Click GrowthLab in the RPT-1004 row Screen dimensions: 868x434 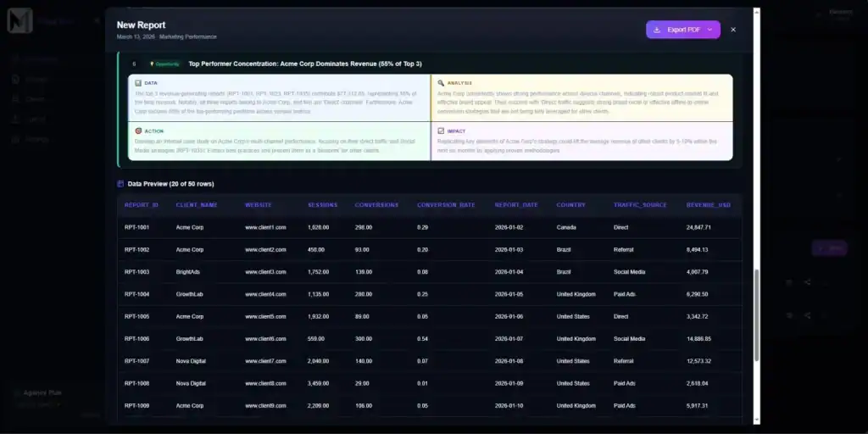point(189,294)
